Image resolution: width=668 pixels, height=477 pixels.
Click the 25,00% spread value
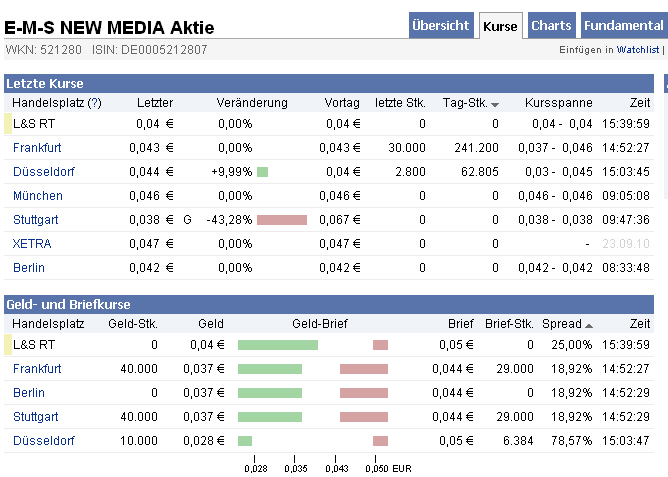[572, 345]
